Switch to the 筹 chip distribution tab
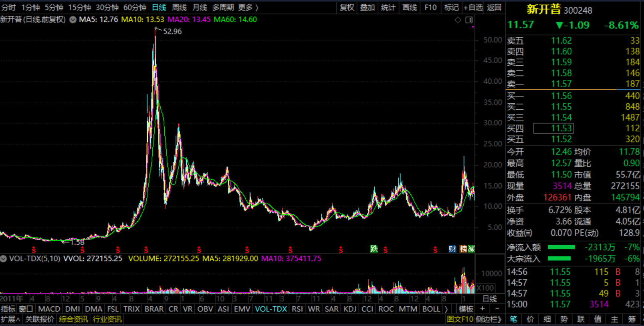 click(x=632, y=319)
